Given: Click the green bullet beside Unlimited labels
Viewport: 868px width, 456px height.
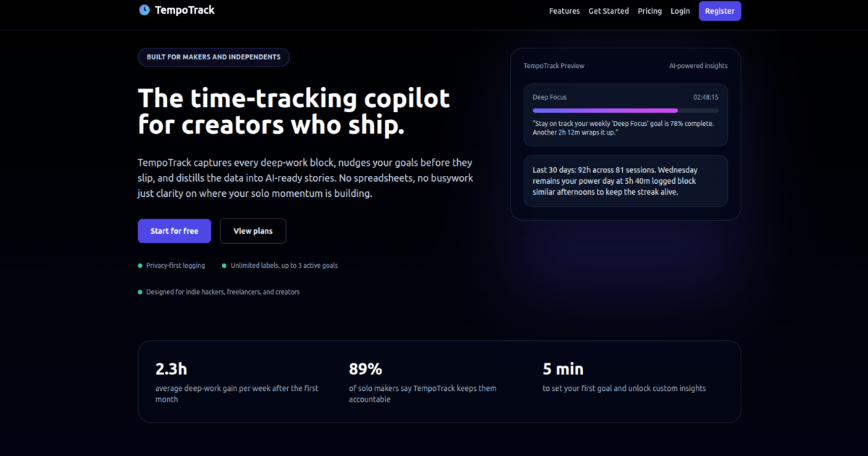Looking at the screenshot, I should [224, 265].
